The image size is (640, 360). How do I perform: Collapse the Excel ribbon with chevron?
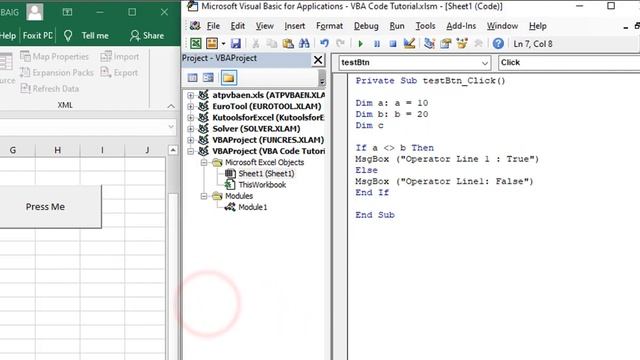[171, 106]
